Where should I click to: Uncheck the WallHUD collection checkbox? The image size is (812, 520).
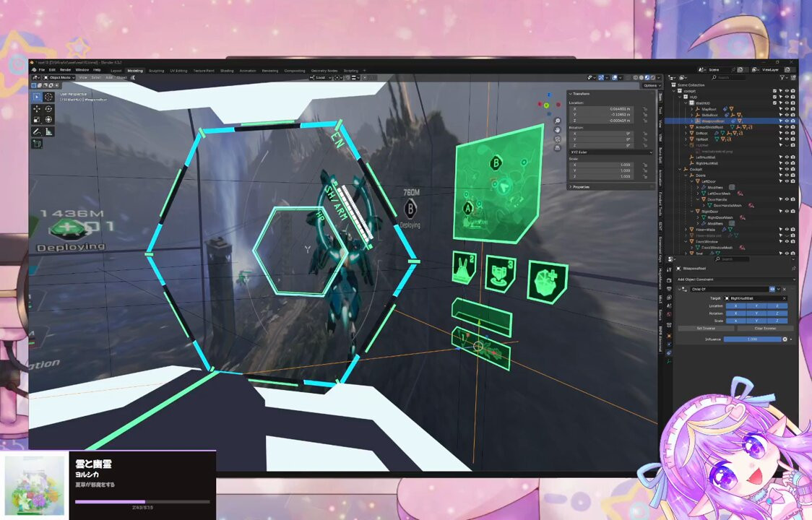tap(774, 103)
